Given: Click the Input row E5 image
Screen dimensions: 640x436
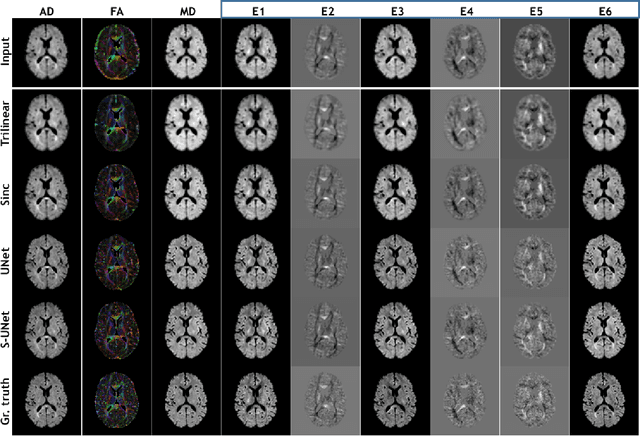Looking at the screenshot, I should [x=535, y=53].
